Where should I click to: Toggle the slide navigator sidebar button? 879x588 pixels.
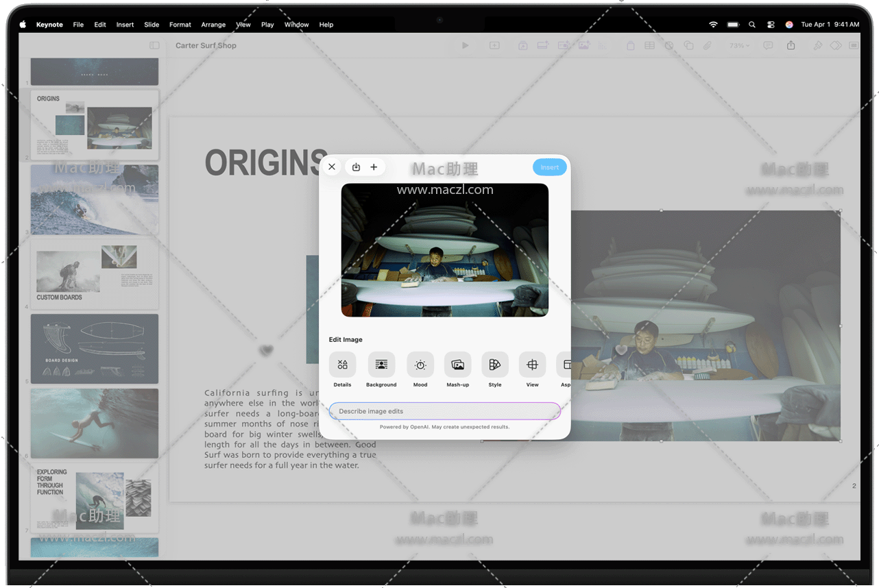[154, 46]
